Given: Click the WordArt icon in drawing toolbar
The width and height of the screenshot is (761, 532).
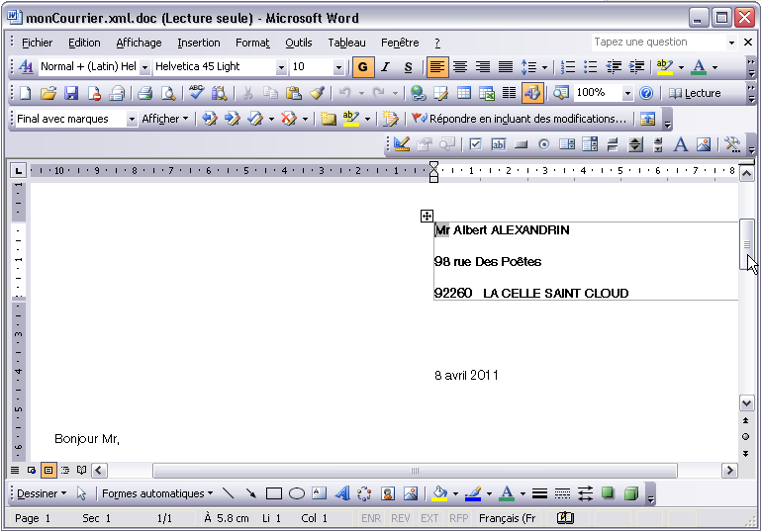Looking at the screenshot, I should tap(342, 493).
